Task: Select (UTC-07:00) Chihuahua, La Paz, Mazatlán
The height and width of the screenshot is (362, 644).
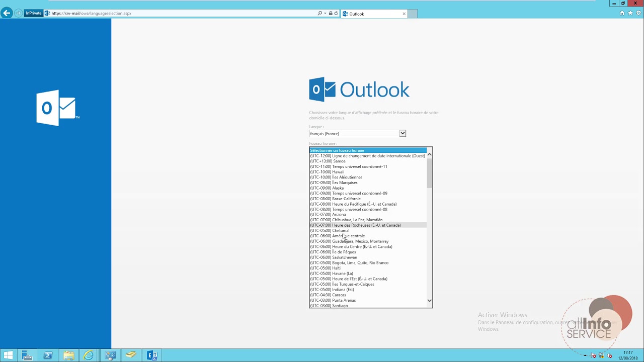Action: pyautogui.click(x=367, y=220)
